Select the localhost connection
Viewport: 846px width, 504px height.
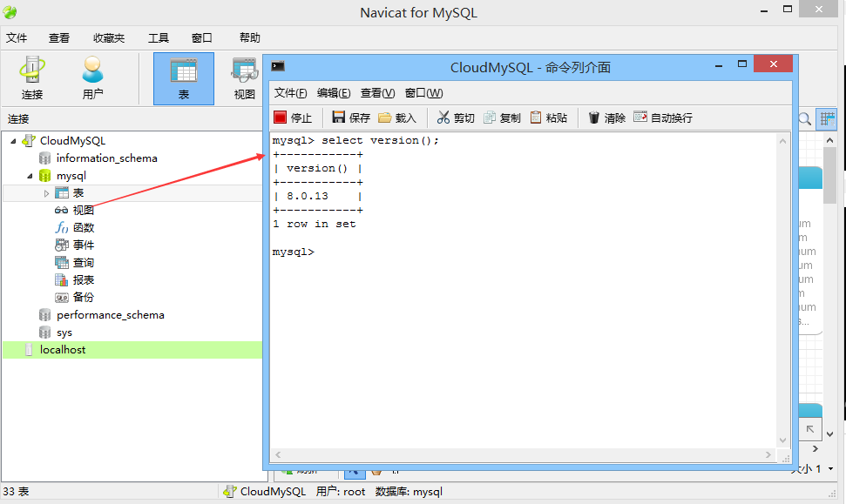[x=63, y=350]
